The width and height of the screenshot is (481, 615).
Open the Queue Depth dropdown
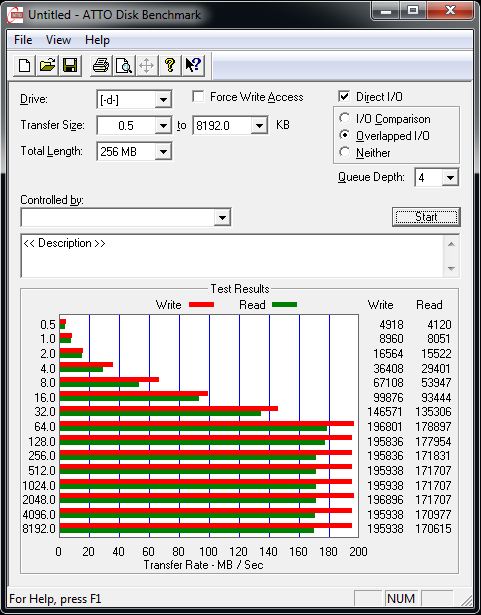point(450,178)
